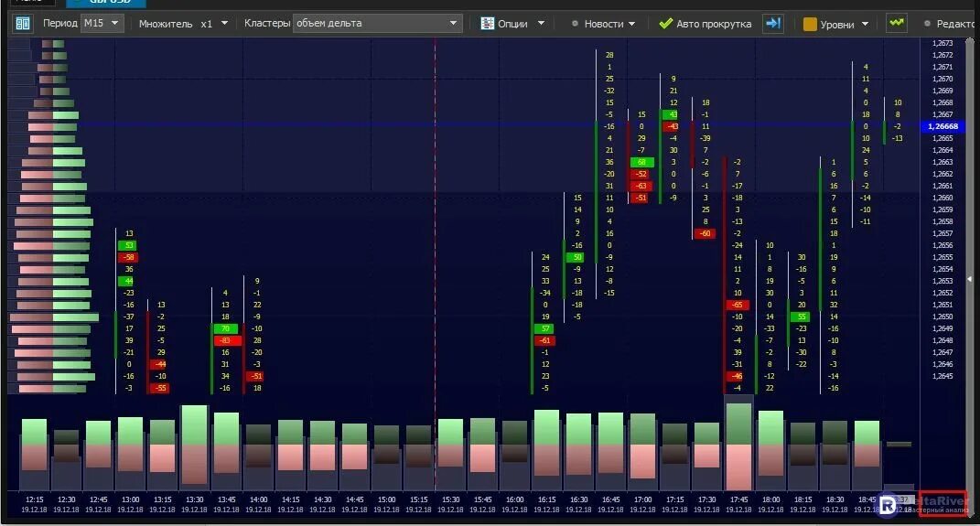
Task: Click time label 17:00 19.12.18
Action: tap(642, 504)
